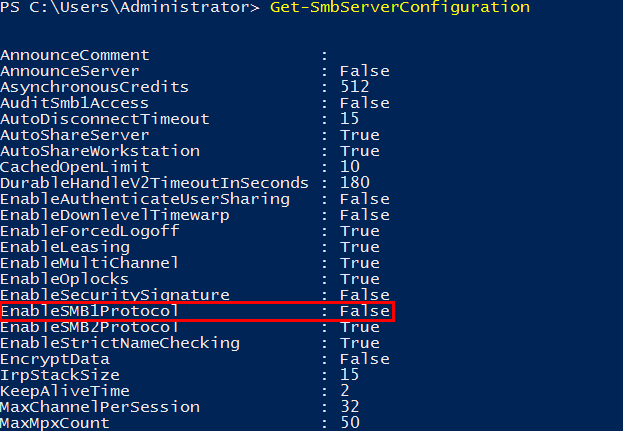Click the KeepAliveTime value 2
Viewport: 623px width, 431px height.
(345, 391)
